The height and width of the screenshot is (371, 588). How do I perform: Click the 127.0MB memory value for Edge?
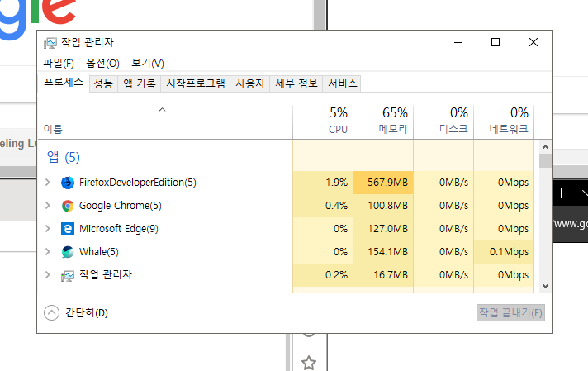pos(388,228)
